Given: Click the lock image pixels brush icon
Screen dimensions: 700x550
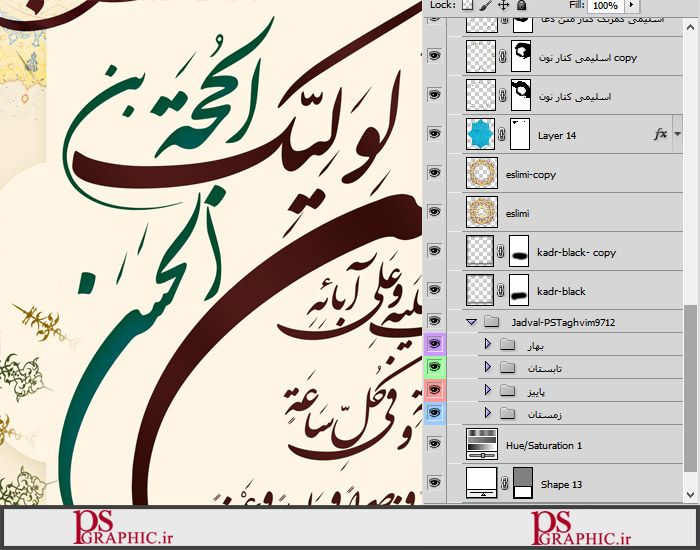Looking at the screenshot, I should [x=485, y=6].
